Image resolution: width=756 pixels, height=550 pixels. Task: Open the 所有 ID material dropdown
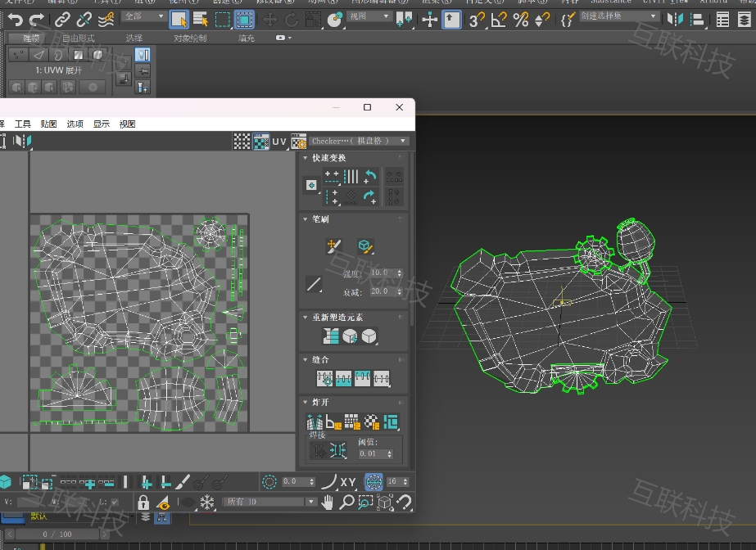pos(269,502)
